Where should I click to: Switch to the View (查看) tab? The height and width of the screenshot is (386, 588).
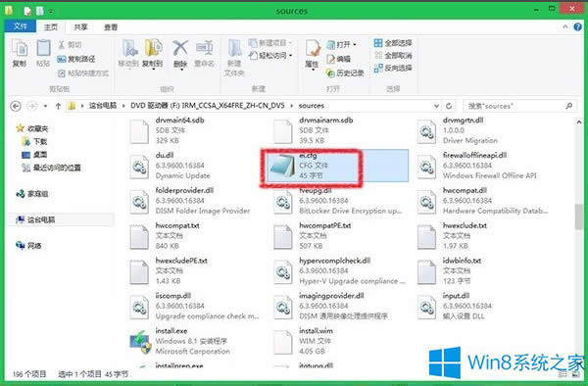pos(111,27)
